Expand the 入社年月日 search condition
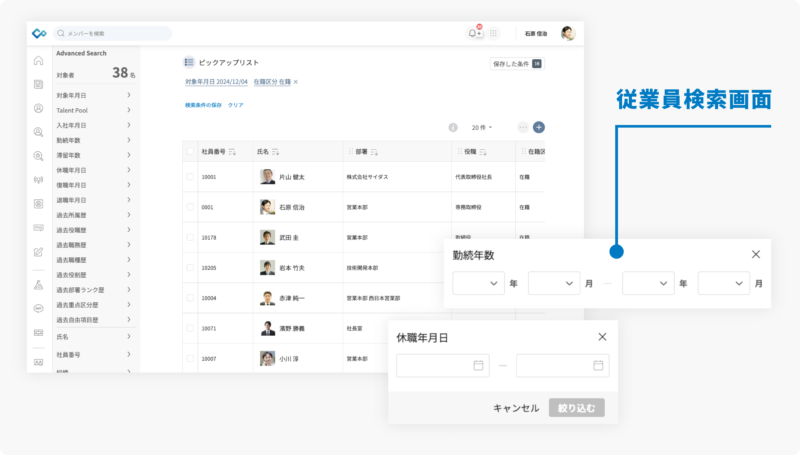 (x=93, y=125)
